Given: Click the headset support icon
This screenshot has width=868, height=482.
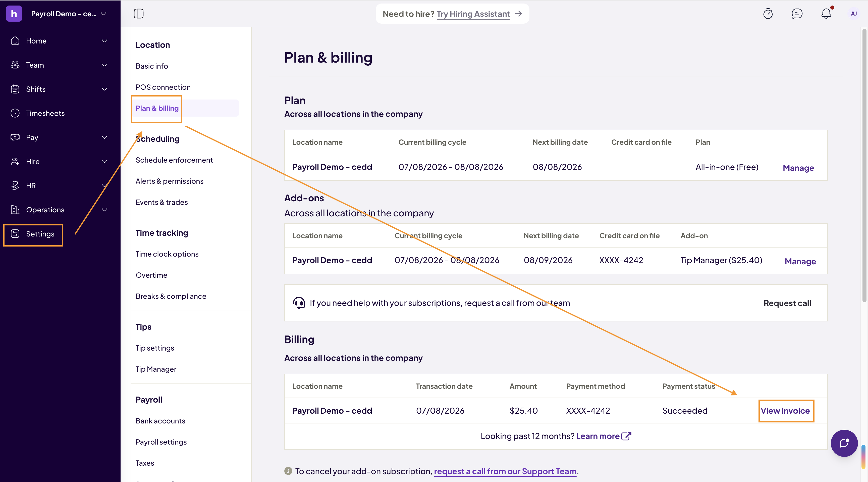Looking at the screenshot, I should tap(299, 303).
